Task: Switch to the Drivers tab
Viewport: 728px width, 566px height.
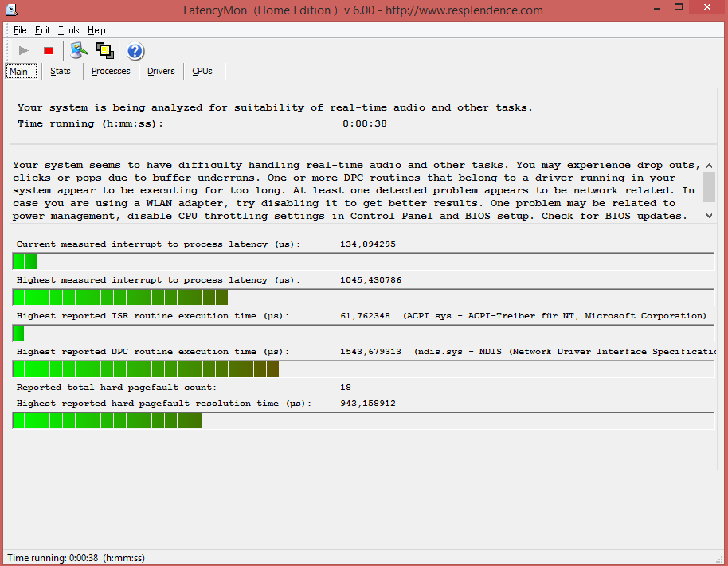Action: tap(161, 71)
